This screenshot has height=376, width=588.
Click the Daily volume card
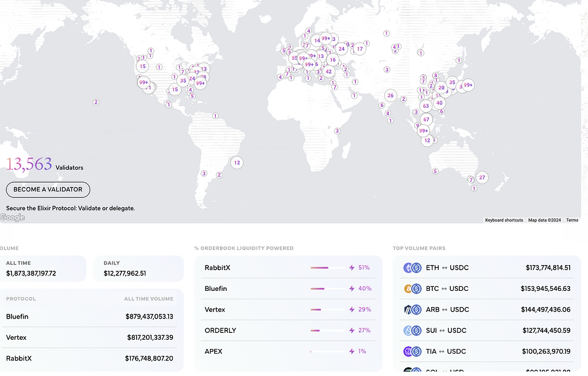pyautogui.click(x=138, y=268)
